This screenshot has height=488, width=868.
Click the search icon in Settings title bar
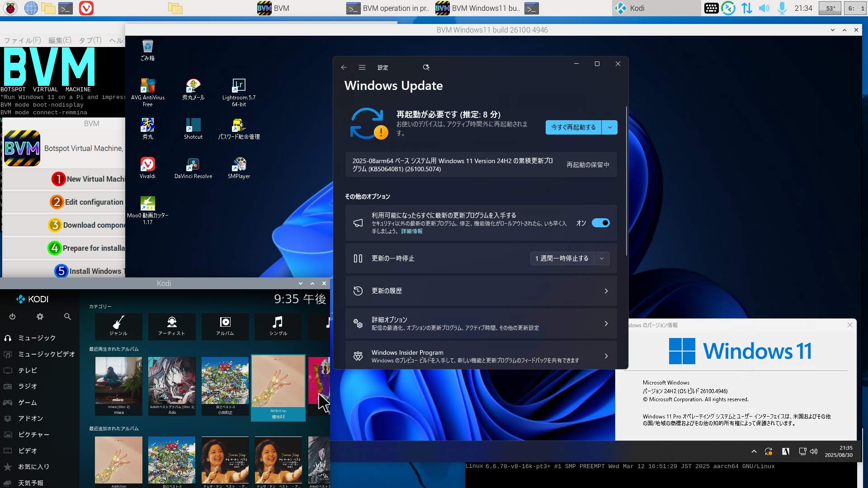[426, 67]
